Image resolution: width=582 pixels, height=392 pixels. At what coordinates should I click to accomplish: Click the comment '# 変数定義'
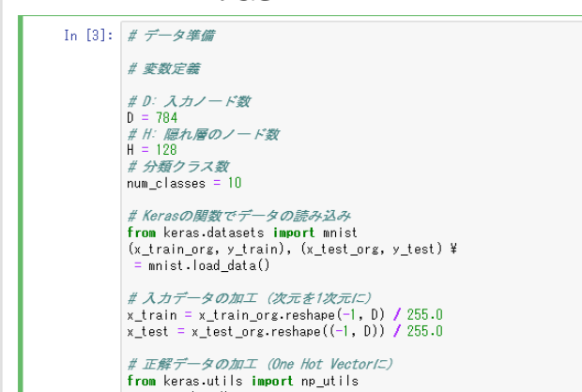tap(163, 68)
